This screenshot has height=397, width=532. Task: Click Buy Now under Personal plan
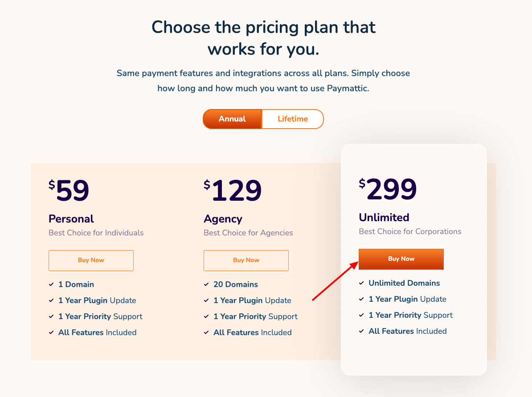pos(91,260)
